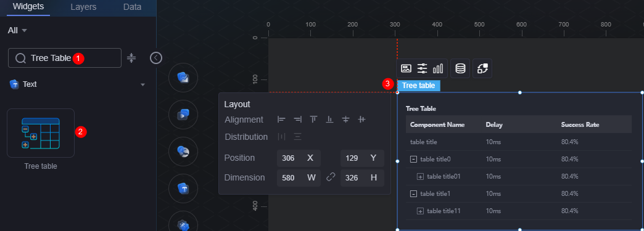The image size is (644, 231).
Task: Click the left-middle resize handle of the widget
Action: [397, 161]
